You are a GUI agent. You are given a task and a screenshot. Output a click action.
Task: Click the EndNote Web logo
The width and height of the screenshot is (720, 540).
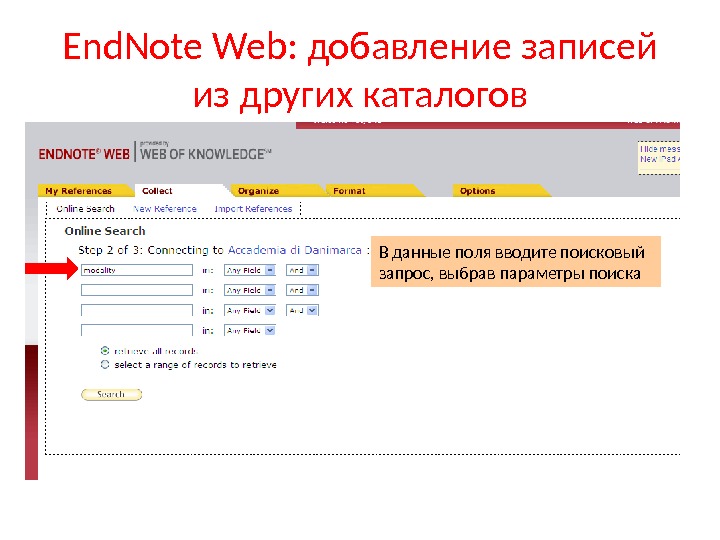pyautogui.click(x=84, y=154)
